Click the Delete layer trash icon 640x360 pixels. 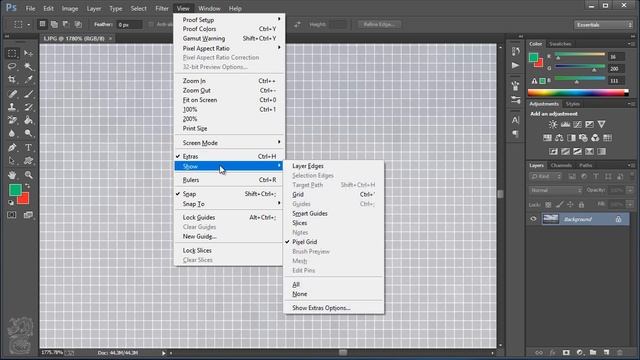pyautogui.click(x=620, y=352)
